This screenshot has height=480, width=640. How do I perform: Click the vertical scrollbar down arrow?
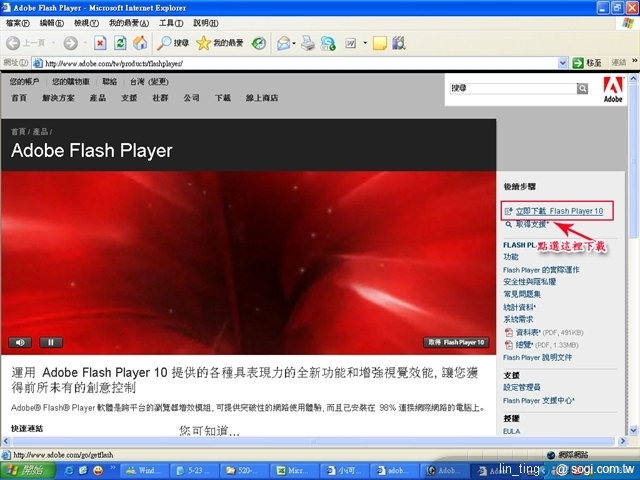(633, 430)
